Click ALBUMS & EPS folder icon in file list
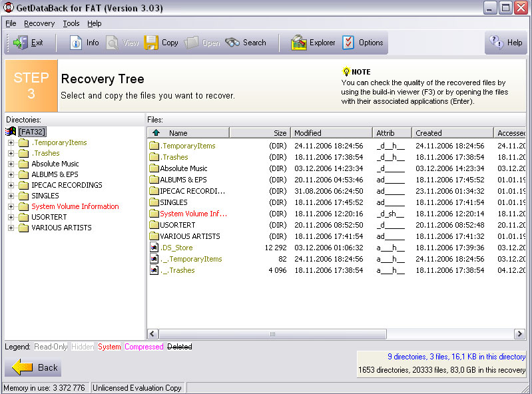The height and width of the screenshot is (394, 532). 154,180
